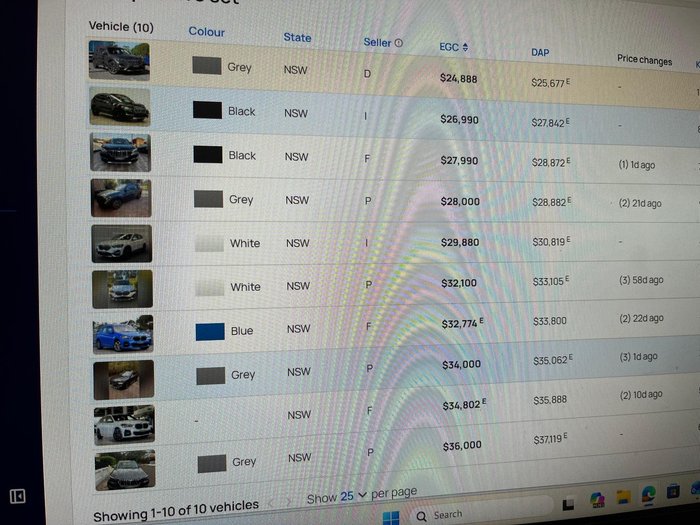The height and width of the screenshot is (525, 700).
Task: Open File Explorer from the taskbar
Action: click(x=623, y=496)
